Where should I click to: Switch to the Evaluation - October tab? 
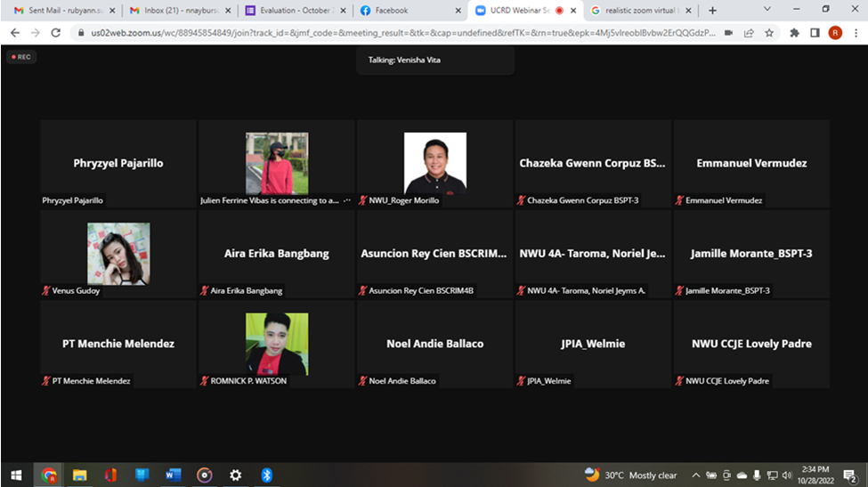point(292,11)
